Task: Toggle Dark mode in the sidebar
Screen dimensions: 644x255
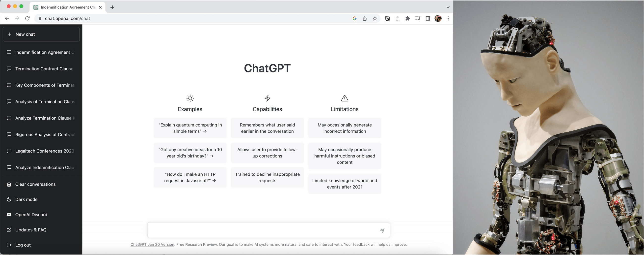Action: pyautogui.click(x=26, y=199)
